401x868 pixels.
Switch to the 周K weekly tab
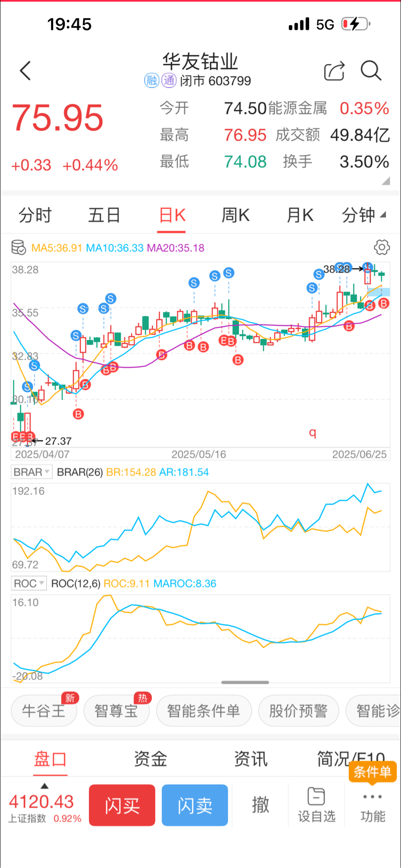(235, 215)
